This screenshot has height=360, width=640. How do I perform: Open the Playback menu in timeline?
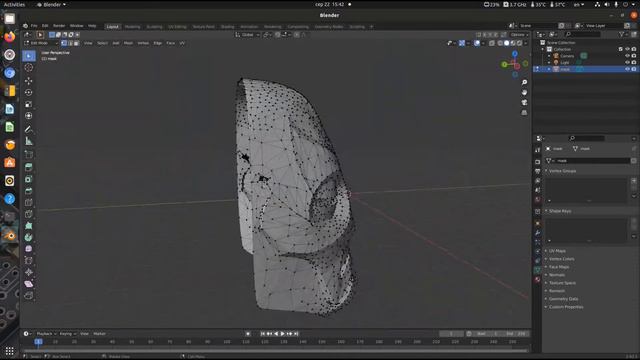46,334
